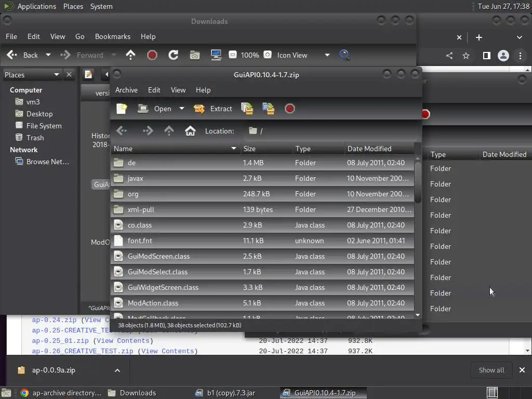Select co.class file
Viewport: 532px width, 399px height.
pyautogui.click(x=262, y=225)
